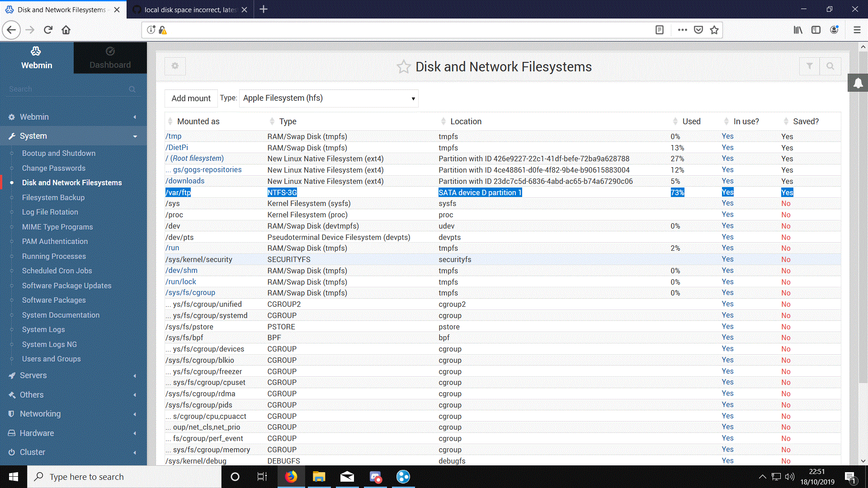
Task: Open module configuration gear icon
Action: [175, 66]
